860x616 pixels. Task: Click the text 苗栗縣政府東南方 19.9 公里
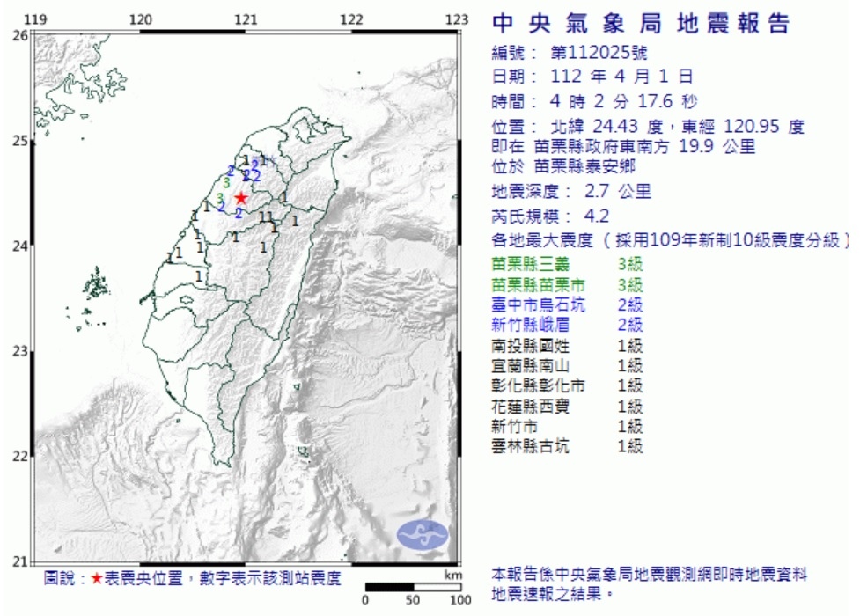coord(644,146)
